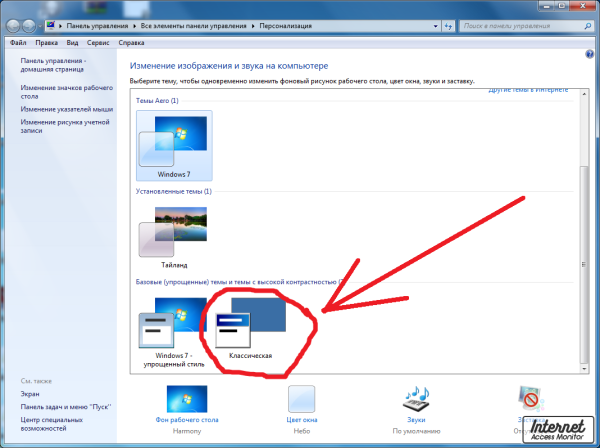Click the theme list scroll down arrow

click(x=584, y=369)
